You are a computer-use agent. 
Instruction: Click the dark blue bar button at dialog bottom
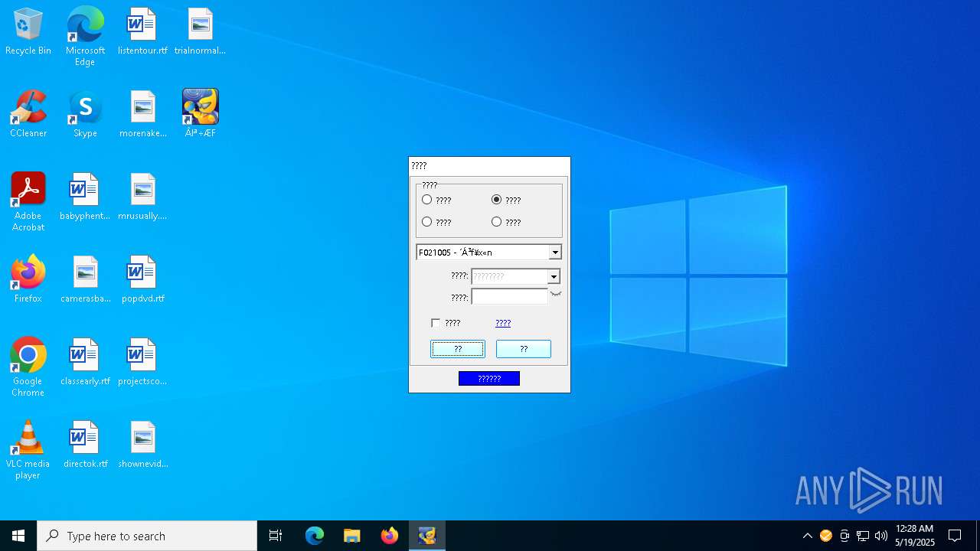489,379
